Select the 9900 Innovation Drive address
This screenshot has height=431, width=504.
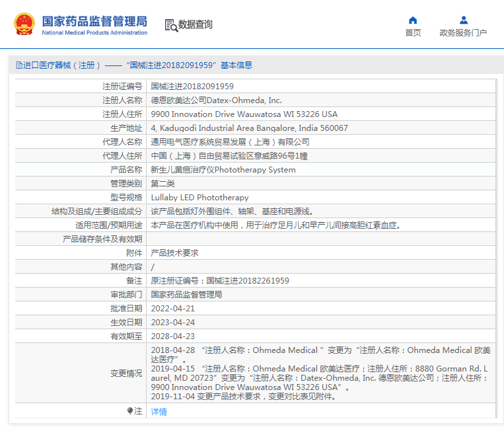[x=244, y=114]
